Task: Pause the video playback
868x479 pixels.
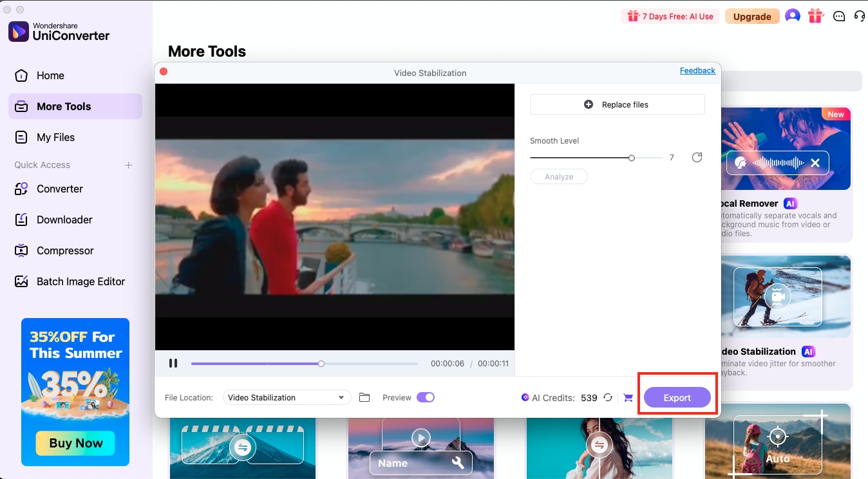Action: tap(173, 363)
